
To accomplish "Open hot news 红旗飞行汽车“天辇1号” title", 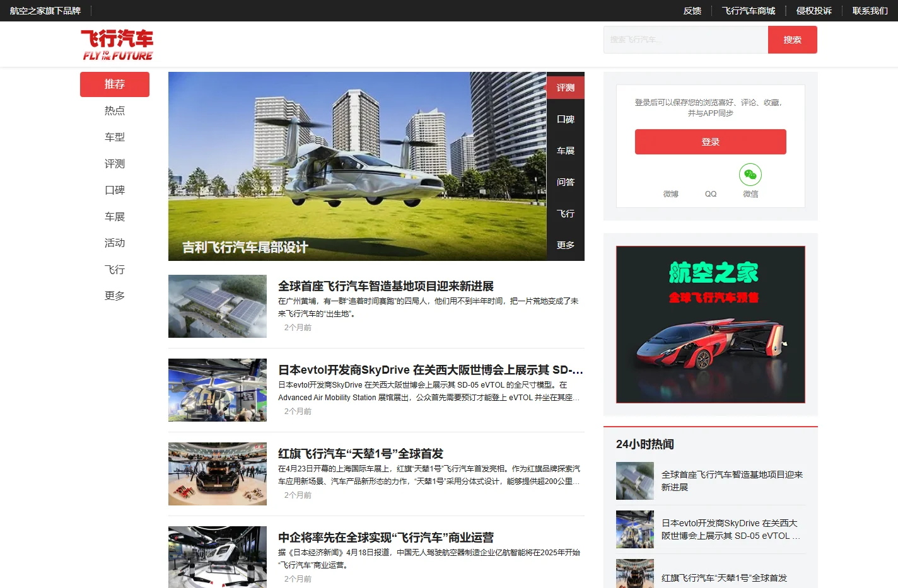I will (x=724, y=578).
